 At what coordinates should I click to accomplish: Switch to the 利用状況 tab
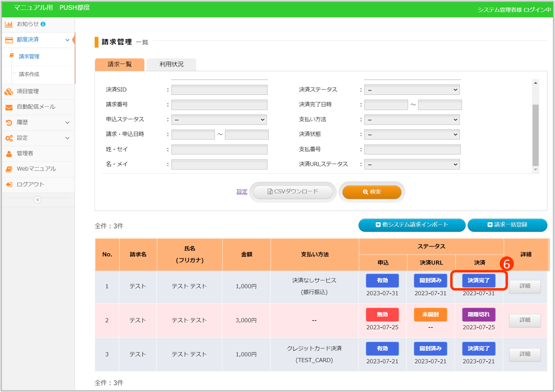pos(171,64)
